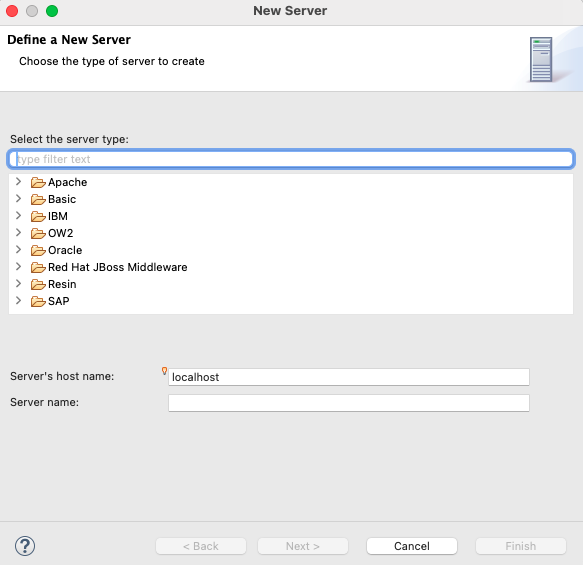This screenshot has height=565, width=583.
Task: Click the Server's host name field
Action: pos(349,377)
